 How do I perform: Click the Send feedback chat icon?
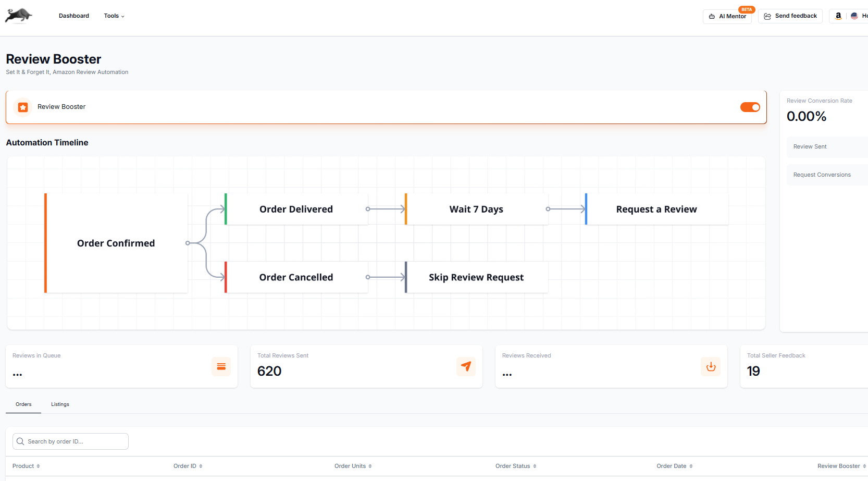767,16
